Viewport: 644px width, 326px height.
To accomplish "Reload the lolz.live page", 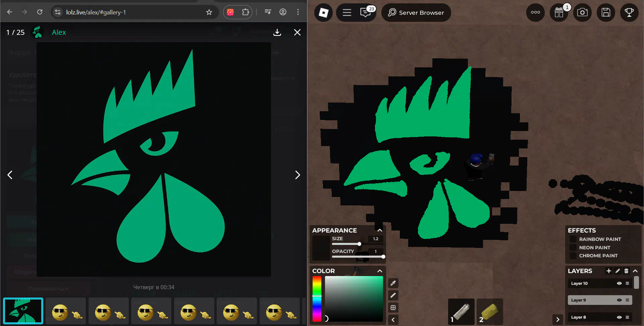I will (x=40, y=12).
